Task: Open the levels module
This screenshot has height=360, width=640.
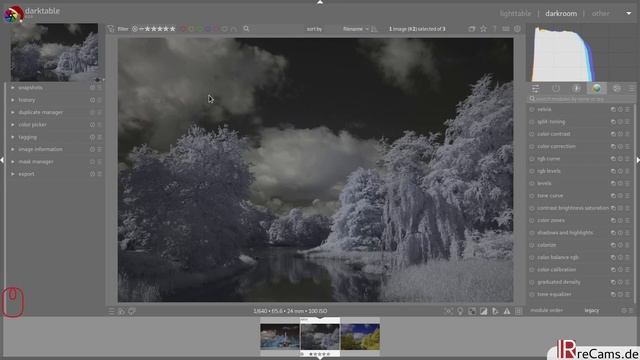Action: 544,183
